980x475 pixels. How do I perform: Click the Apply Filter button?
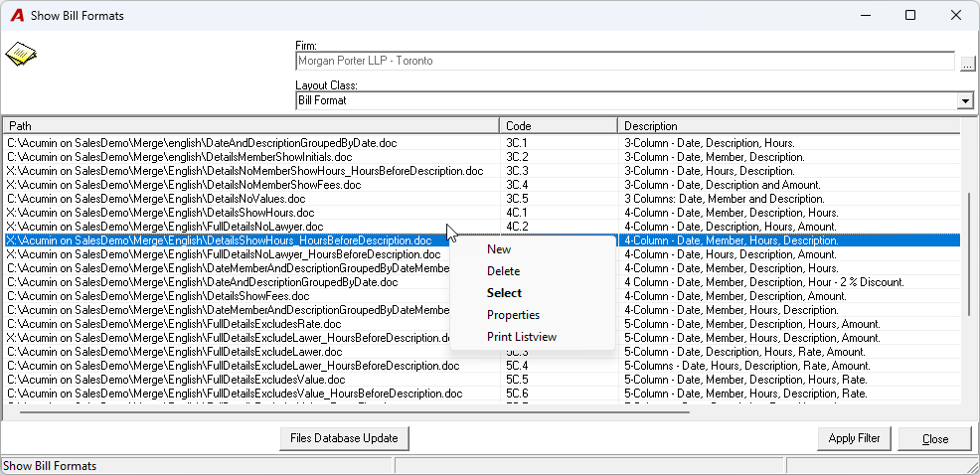coord(855,438)
